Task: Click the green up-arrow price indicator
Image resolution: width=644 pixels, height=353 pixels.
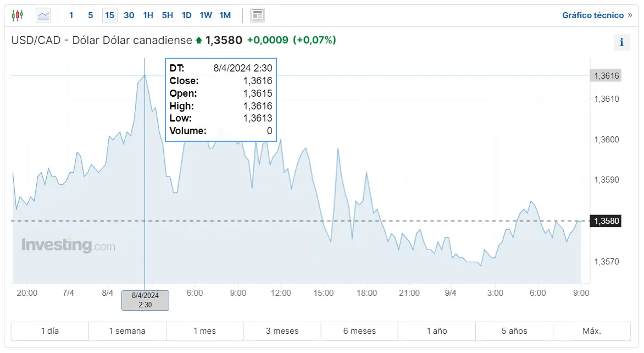Action: pyautogui.click(x=199, y=40)
